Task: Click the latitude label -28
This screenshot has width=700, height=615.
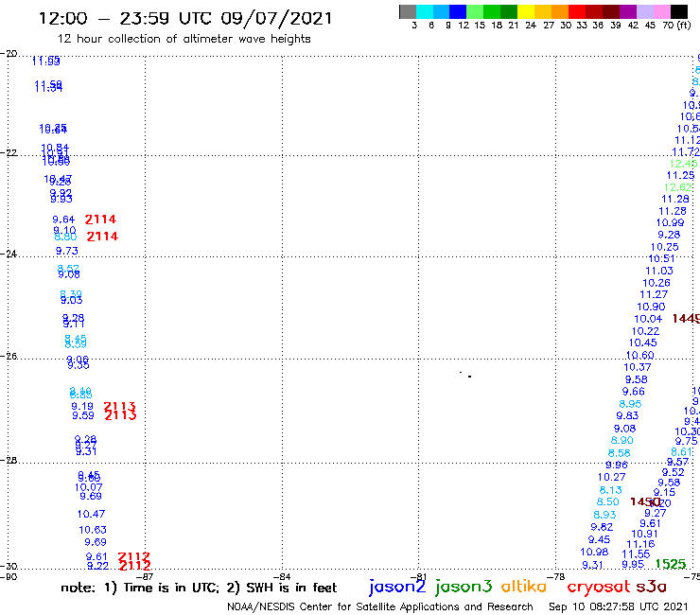Action: pyautogui.click(x=9, y=460)
